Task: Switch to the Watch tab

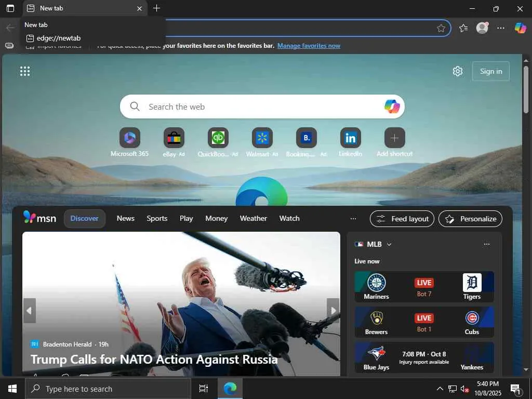Action: click(289, 219)
